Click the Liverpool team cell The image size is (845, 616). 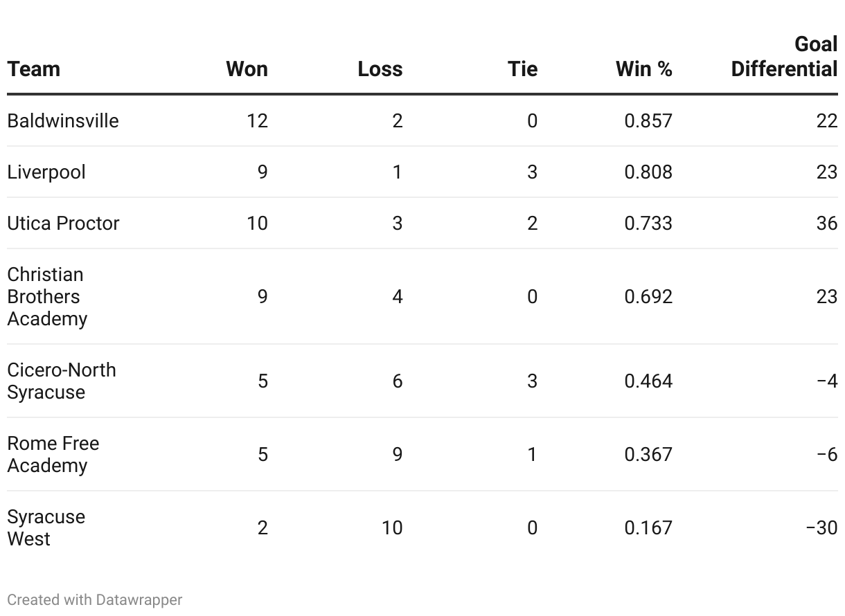click(46, 172)
